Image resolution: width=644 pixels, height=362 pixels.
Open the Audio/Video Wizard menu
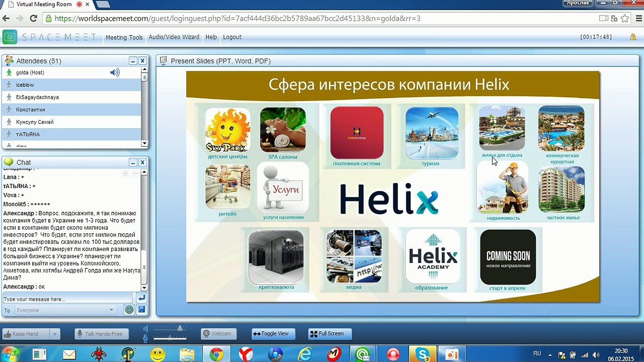(x=174, y=37)
